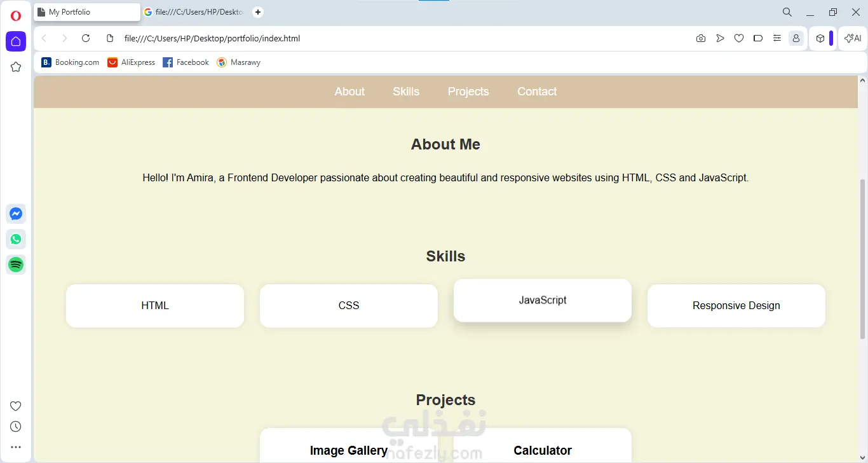Click the forward navigation arrow
This screenshot has height=463, width=868.
[x=64, y=38]
